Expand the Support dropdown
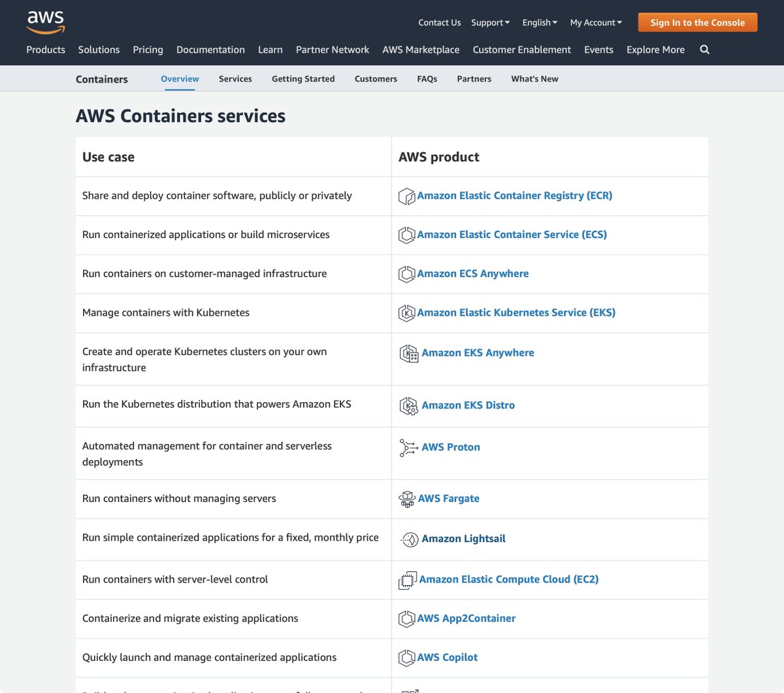 [x=490, y=22]
